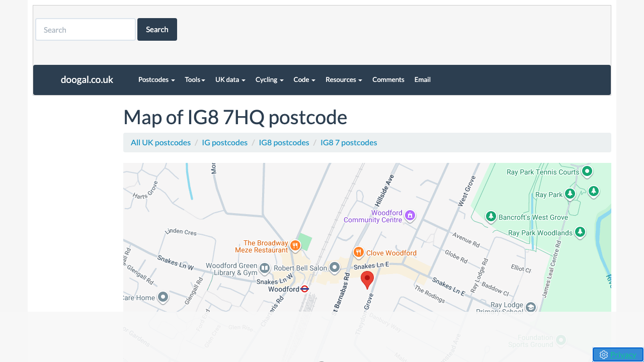Click the Woodford Underground station roundel
Screen dimensions: 644x362
point(304,289)
